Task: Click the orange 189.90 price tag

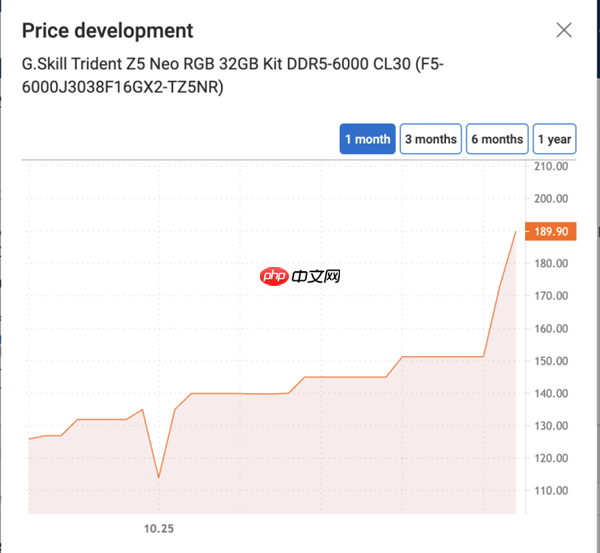Action: [x=551, y=232]
